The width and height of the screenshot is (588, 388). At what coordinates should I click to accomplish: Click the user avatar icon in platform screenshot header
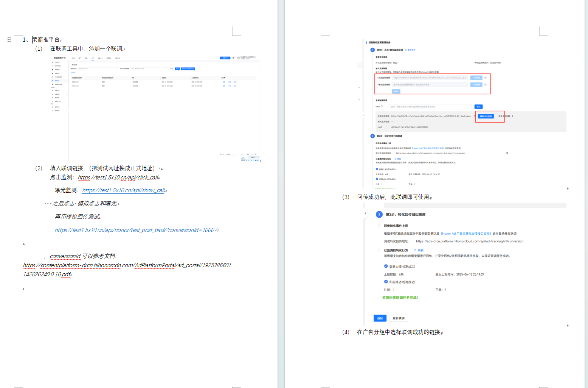[x=239, y=58]
